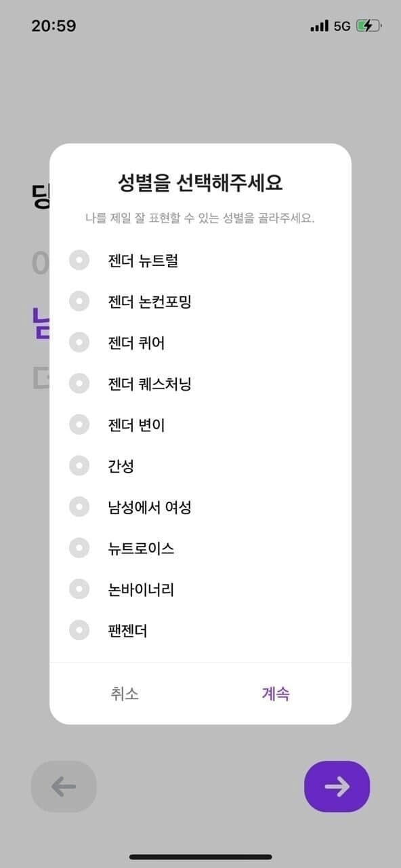Screen dimensions: 401x868
Task: Tap the home indicator bar at bottom
Action: [200, 857]
